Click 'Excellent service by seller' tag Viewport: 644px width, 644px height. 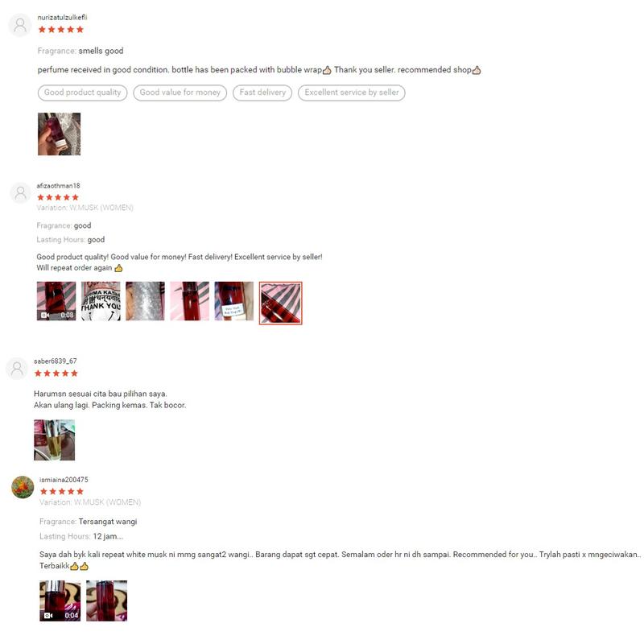352,93
